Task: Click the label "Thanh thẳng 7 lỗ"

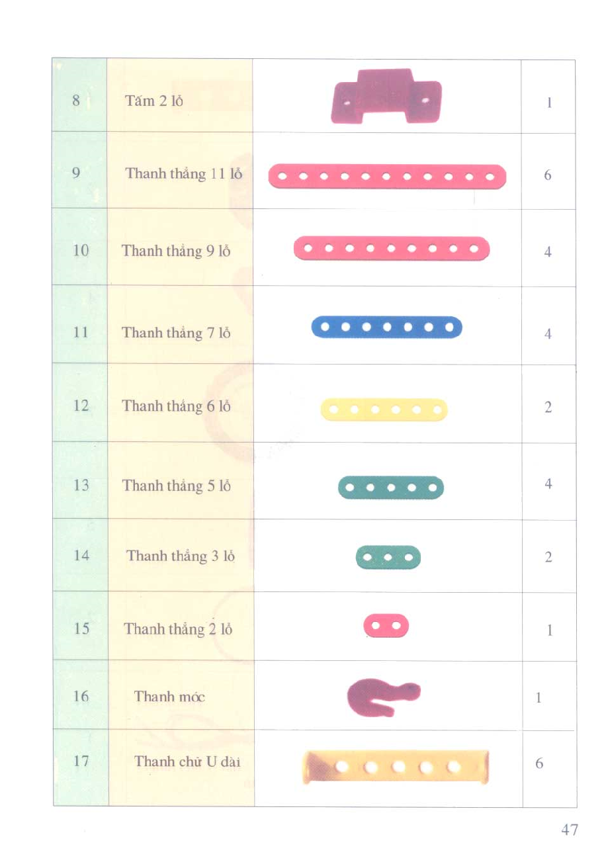Action: 176,333
